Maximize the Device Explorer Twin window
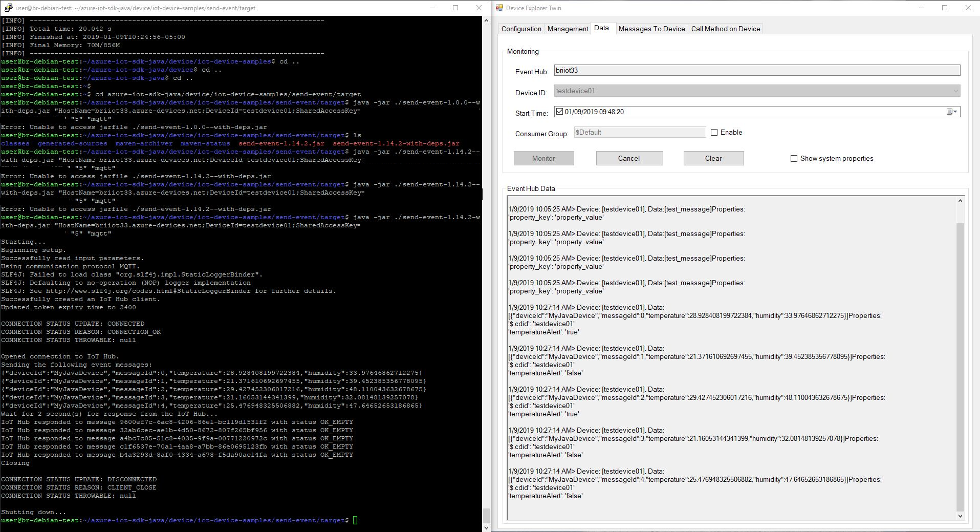The width and height of the screenshot is (980, 532). point(945,8)
